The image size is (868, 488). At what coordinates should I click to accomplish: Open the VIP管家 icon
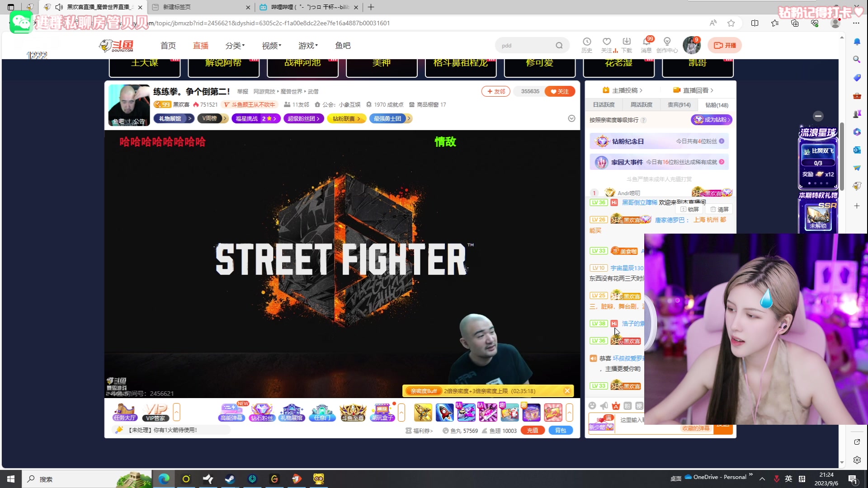point(156,412)
